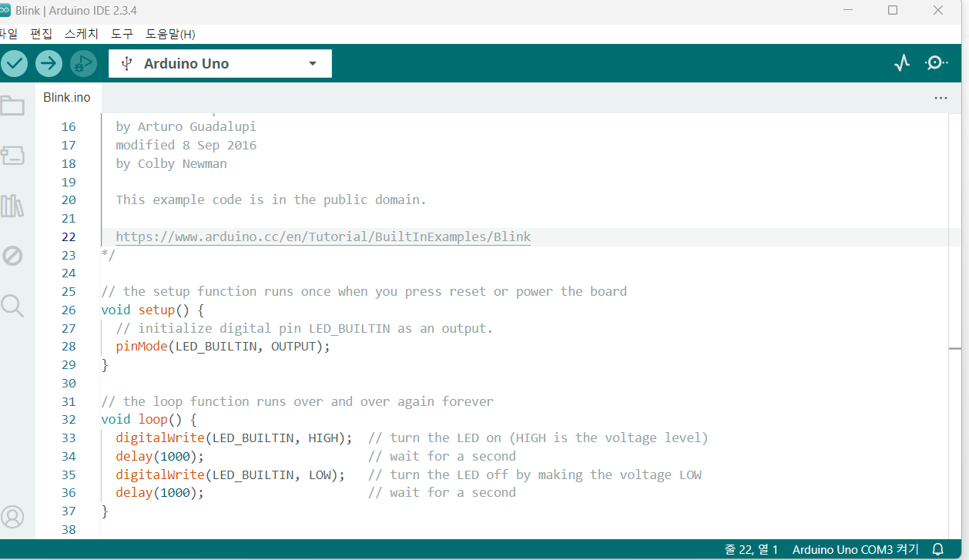
Task: Open the Debug sidebar icon
Action: (12, 256)
